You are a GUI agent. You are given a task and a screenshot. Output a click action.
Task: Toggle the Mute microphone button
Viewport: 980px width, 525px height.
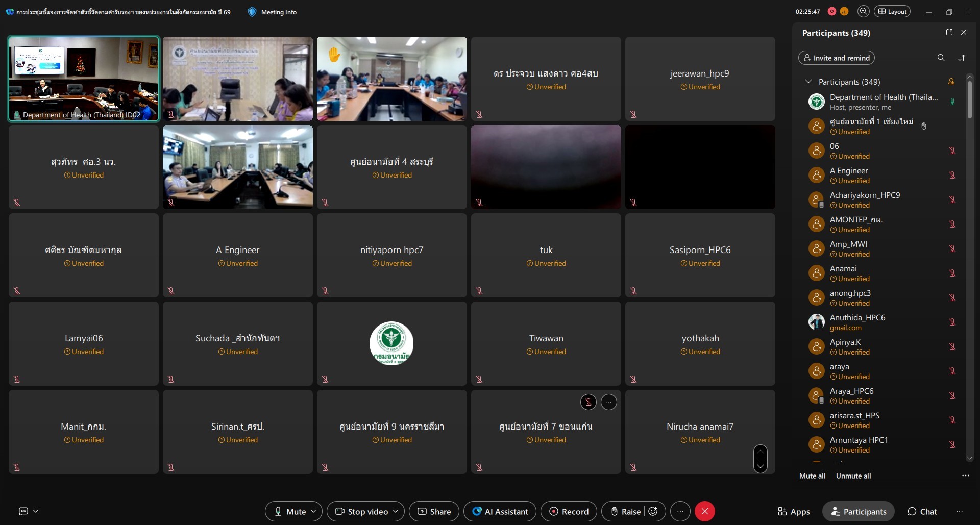click(x=290, y=511)
